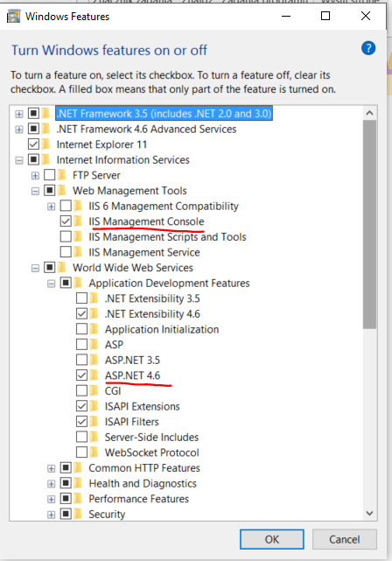Image resolution: width=392 pixels, height=561 pixels.
Task: Toggle Performance Features checkbox
Action: [x=66, y=498]
